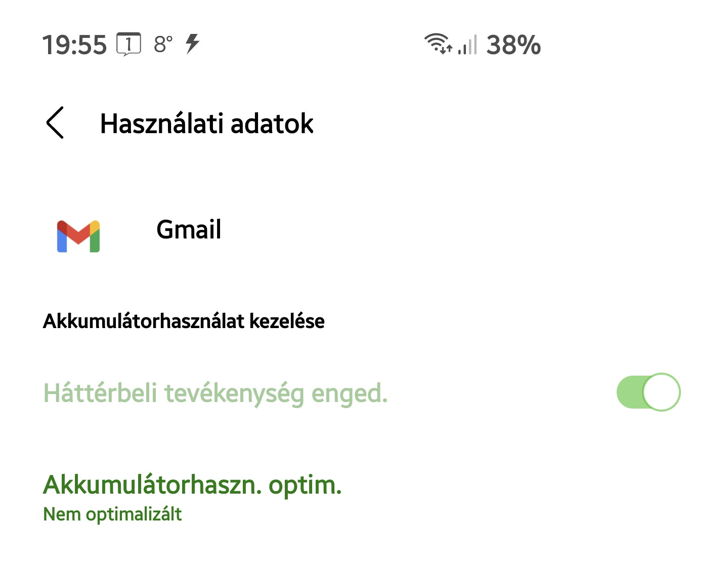
Task: Tap the 'Nem optimalizált' status text
Action: tap(112, 514)
